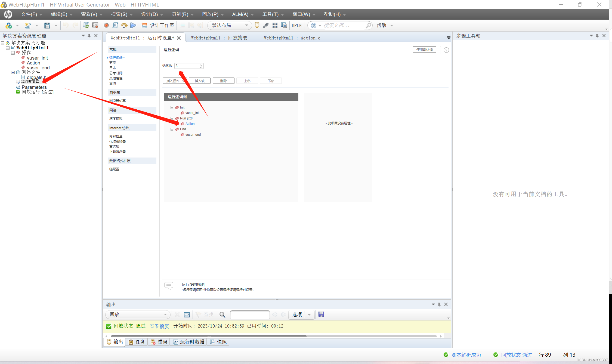612x364 pixels.
Task: Open the 录制(R) menu
Action: click(x=180, y=14)
